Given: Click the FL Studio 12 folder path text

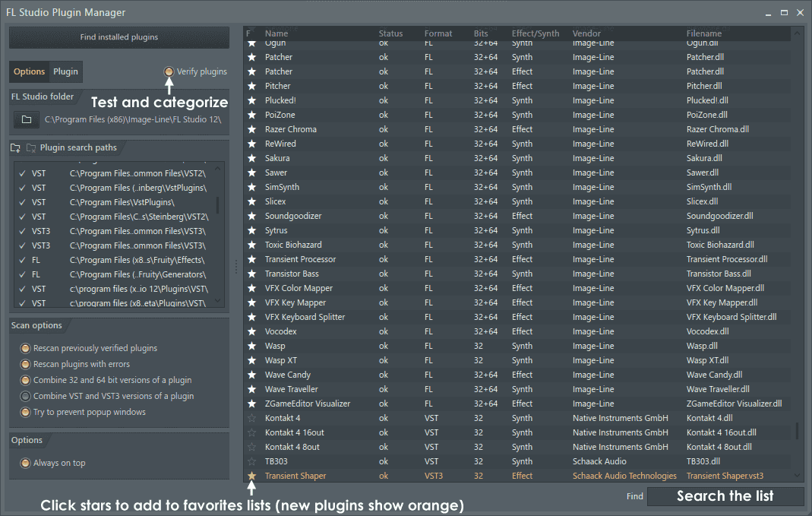Looking at the screenshot, I should [x=133, y=119].
